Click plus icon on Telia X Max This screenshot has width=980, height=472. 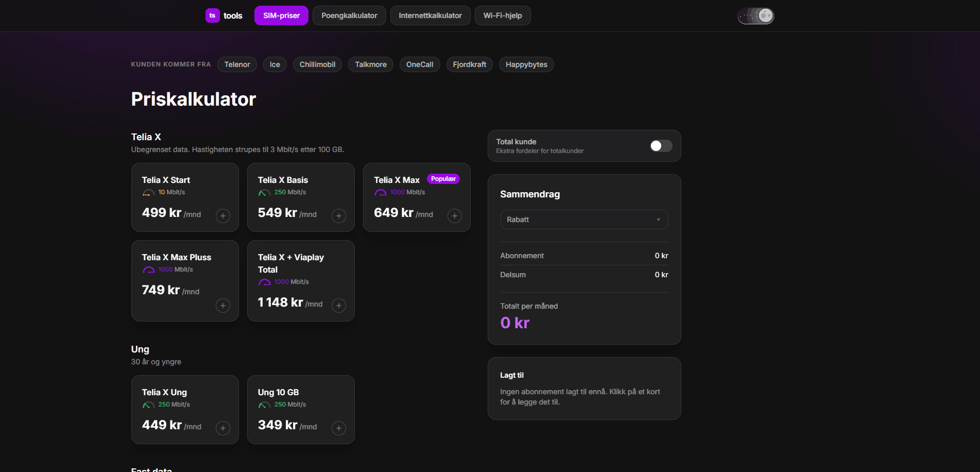(x=455, y=216)
